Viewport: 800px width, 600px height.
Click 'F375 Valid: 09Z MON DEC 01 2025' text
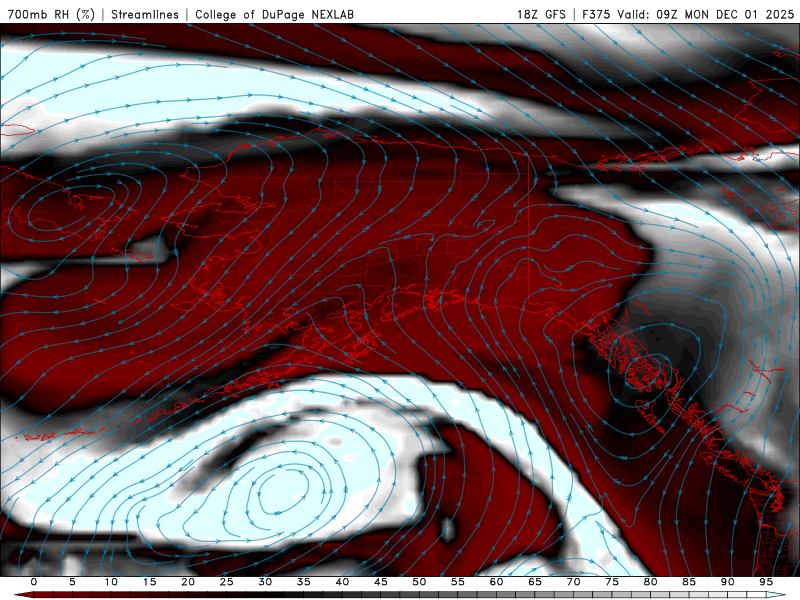688,14
